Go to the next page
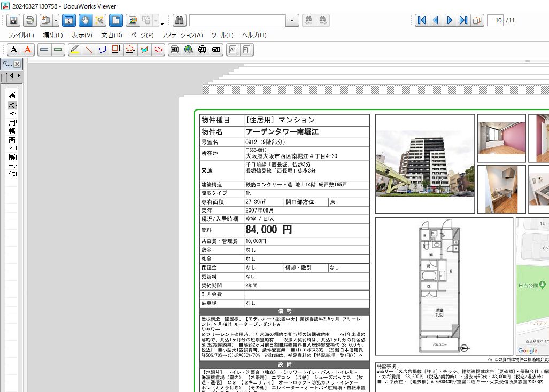 pos(450,20)
